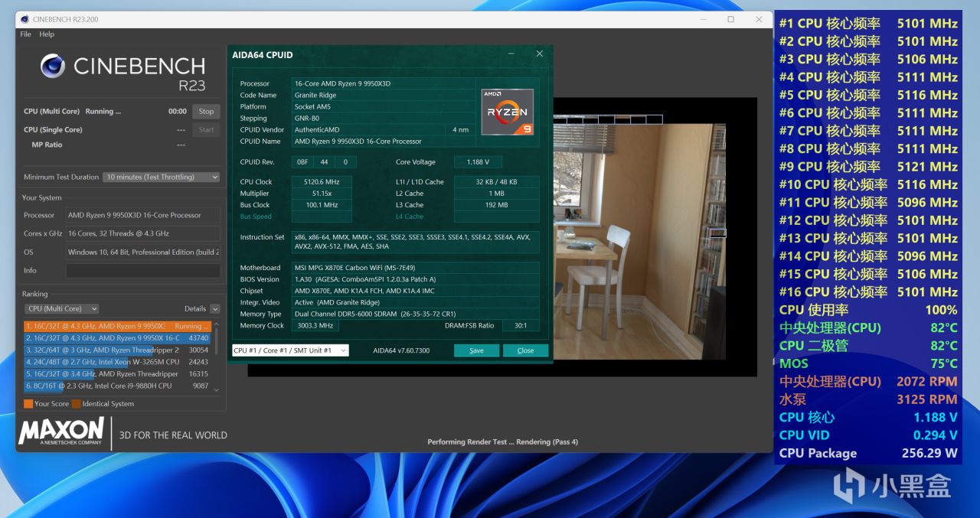
Task: Click the ranking list scrollbar down arrow
Action: point(217,390)
